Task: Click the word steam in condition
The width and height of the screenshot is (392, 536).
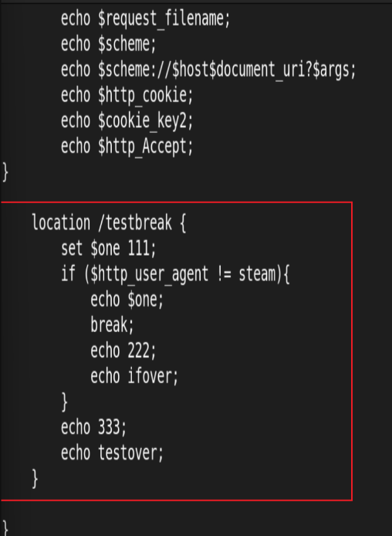Action: click(x=257, y=274)
